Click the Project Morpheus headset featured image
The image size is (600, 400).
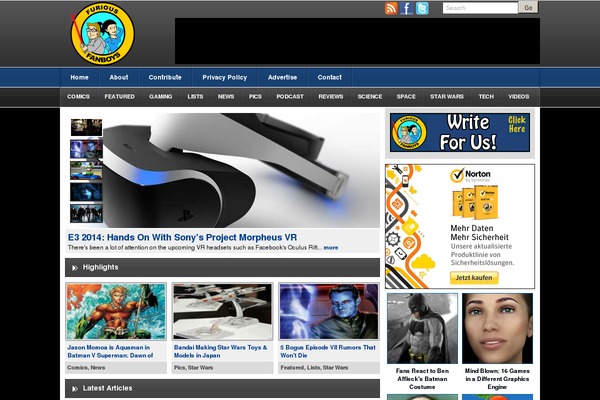[x=241, y=170]
